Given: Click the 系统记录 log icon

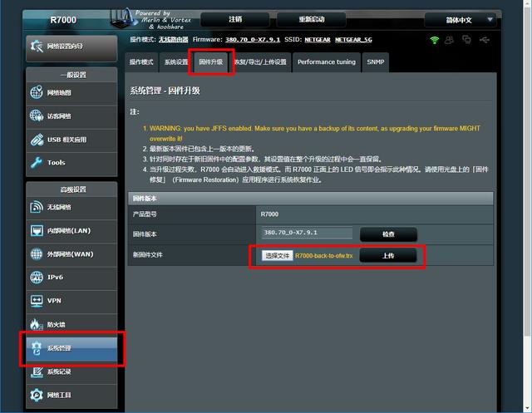Looking at the screenshot, I should click(37, 371).
